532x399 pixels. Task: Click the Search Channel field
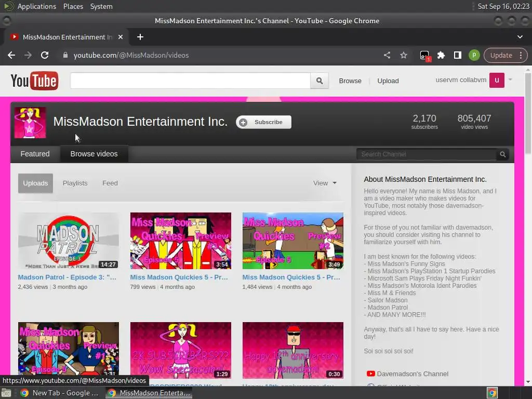427,154
